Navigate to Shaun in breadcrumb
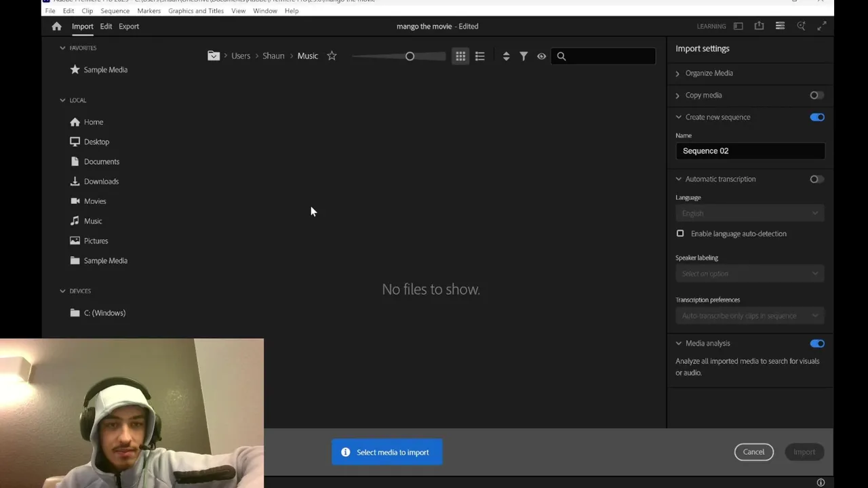This screenshot has width=868, height=488. pyautogui.click(x=273, y=56)
